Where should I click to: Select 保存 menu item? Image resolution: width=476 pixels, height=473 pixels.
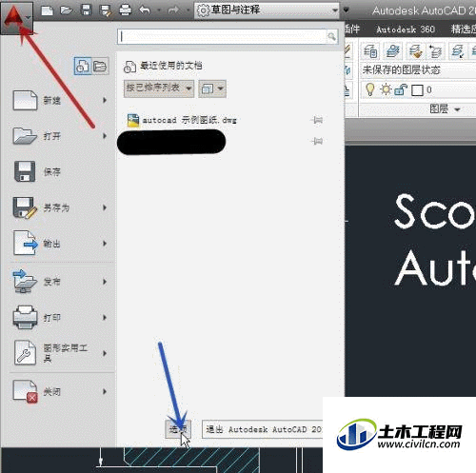59,171
